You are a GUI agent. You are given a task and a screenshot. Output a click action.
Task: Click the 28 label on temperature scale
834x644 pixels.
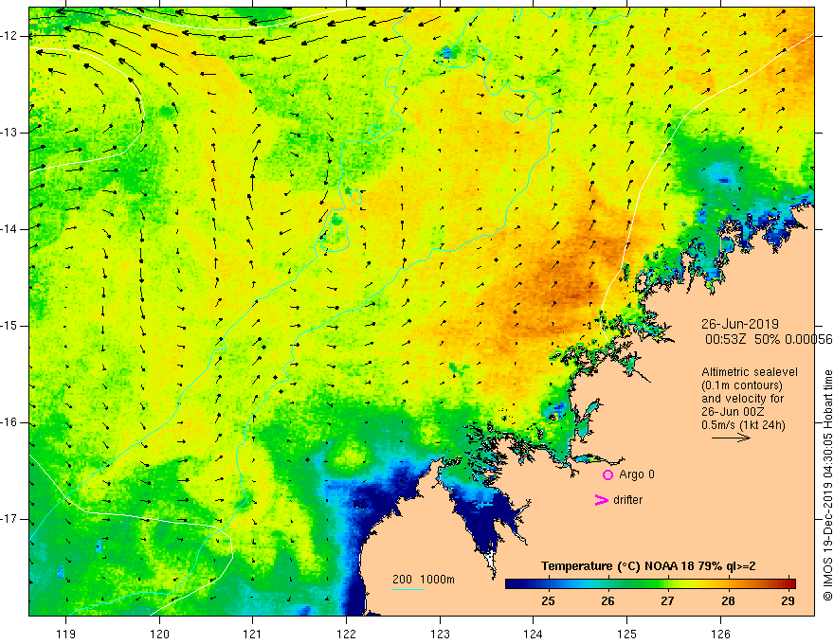coord(728,601)
